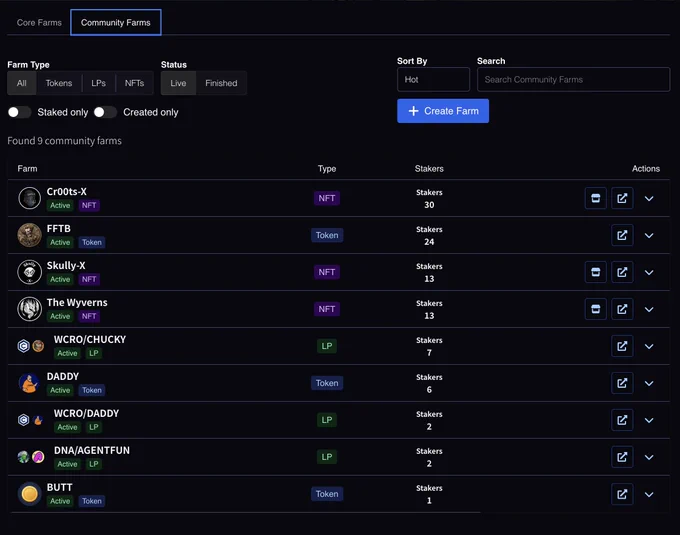Enable the Created only switch
Screen dimensions: 680x535
105,112
